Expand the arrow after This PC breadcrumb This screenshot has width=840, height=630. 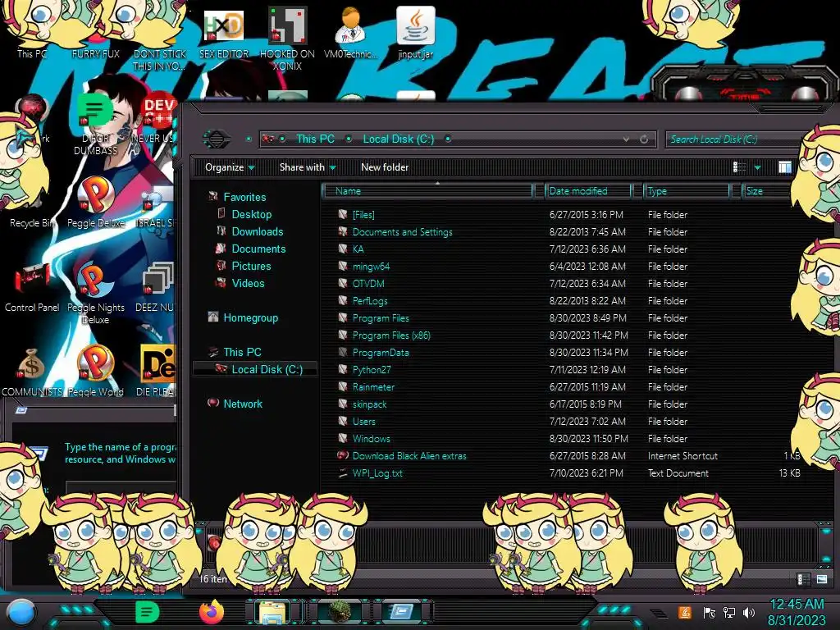point(349,139)
